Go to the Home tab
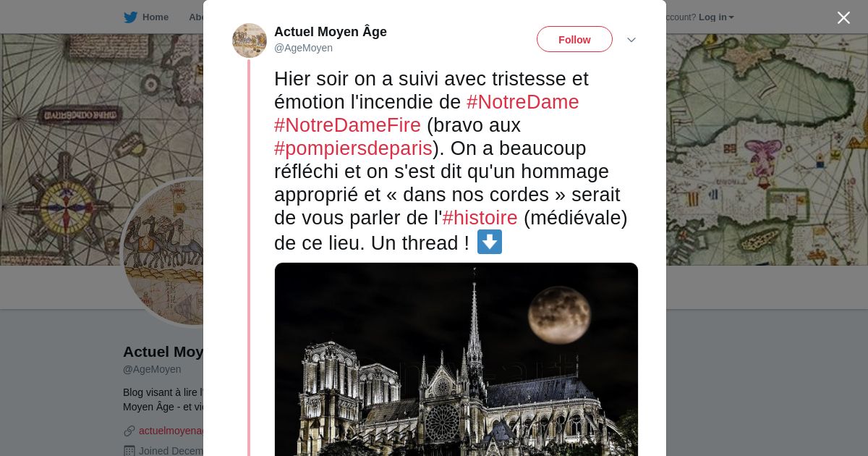868x456 pixels. click(x=156, y=17)
